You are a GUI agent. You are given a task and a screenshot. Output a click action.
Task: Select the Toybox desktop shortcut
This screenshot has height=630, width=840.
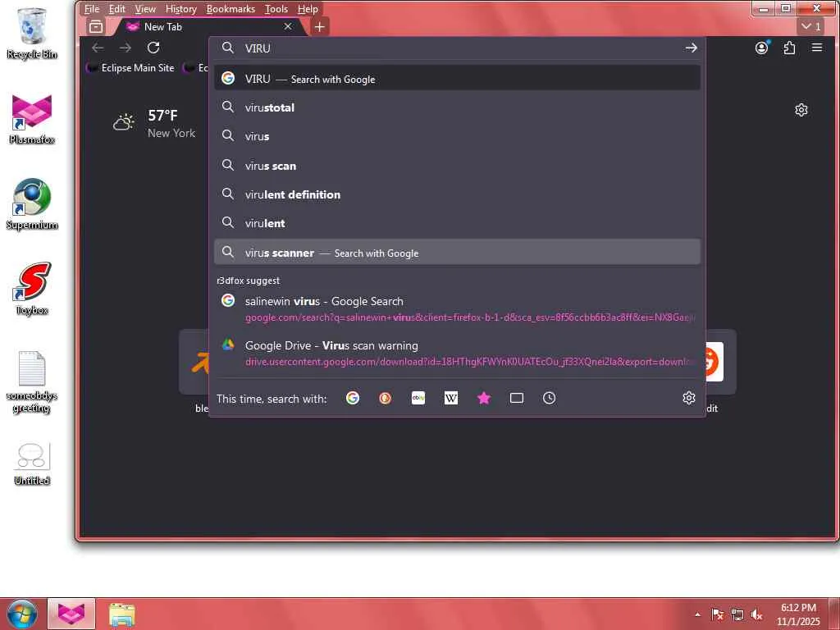tap(32, 290)
